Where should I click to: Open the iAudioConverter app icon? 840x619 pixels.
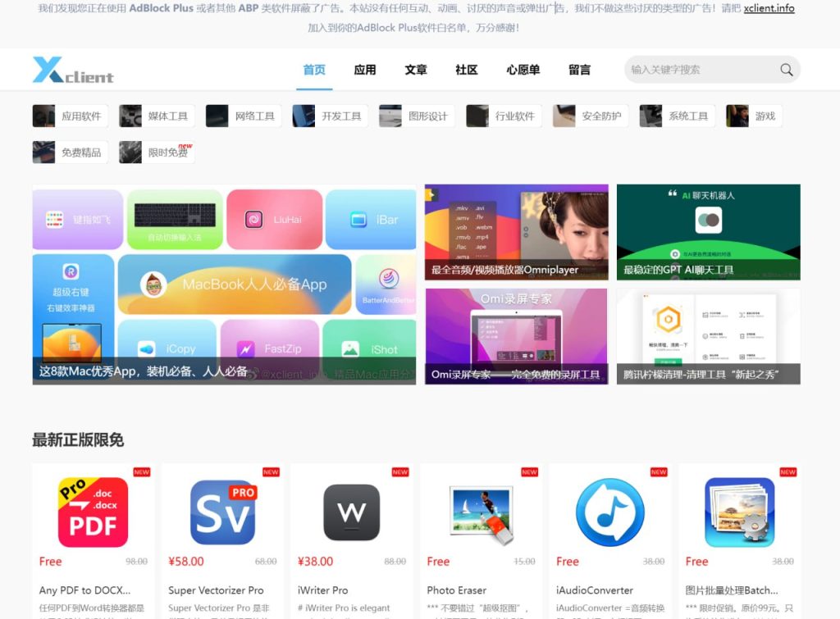610,512
